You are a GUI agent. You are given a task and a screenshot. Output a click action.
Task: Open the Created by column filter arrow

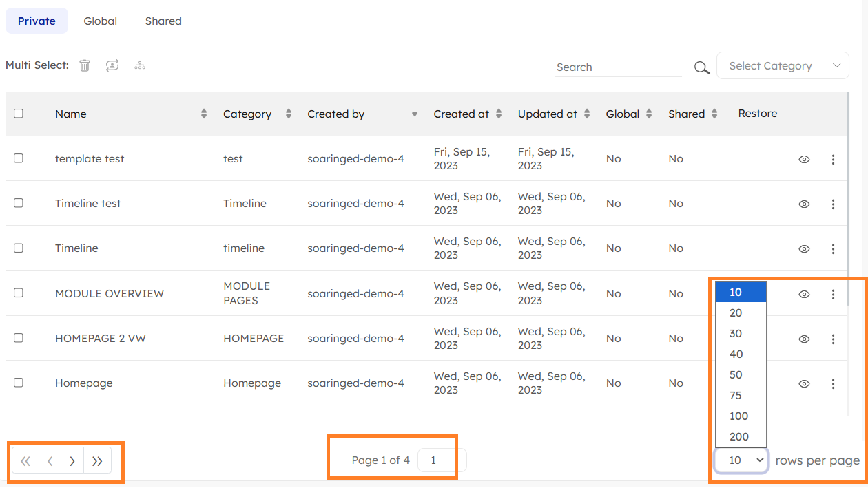pos(414,114)
